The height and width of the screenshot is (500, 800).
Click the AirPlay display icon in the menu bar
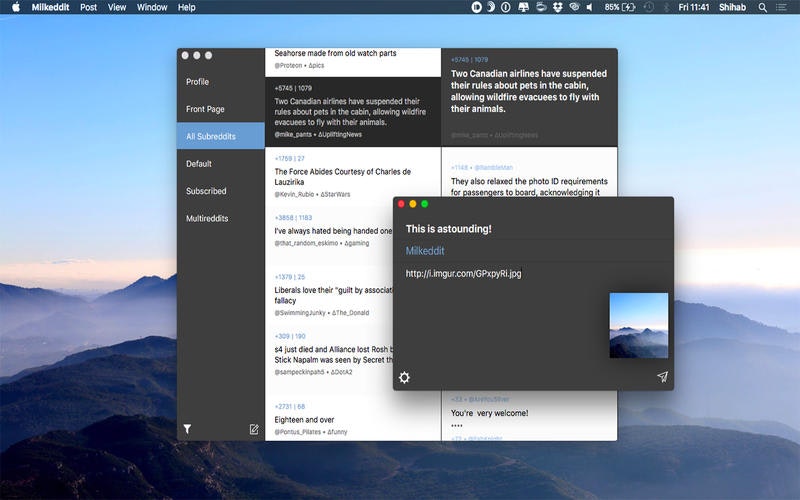[x=523, y=7]
